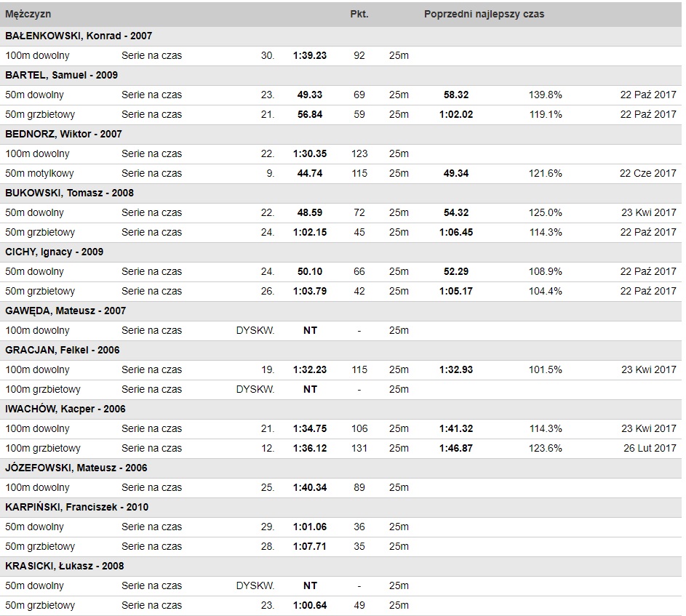
Task: Click swimmer name BAŁENKOWSKI, Konrad - 2007
Action: 79,36
